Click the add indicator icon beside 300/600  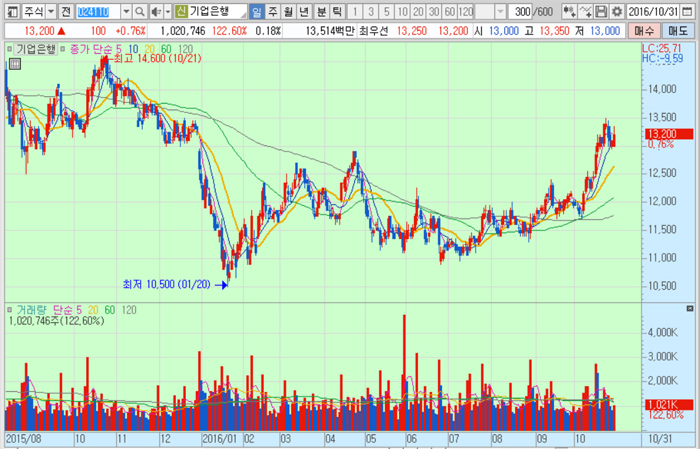568,11
